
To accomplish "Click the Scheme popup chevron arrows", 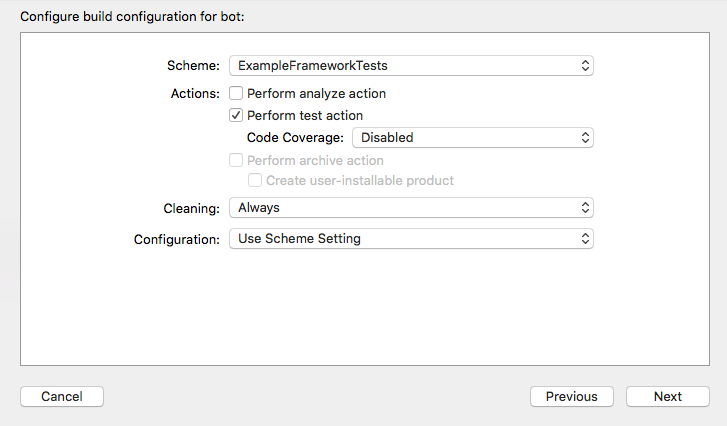I will pos(585,66).
